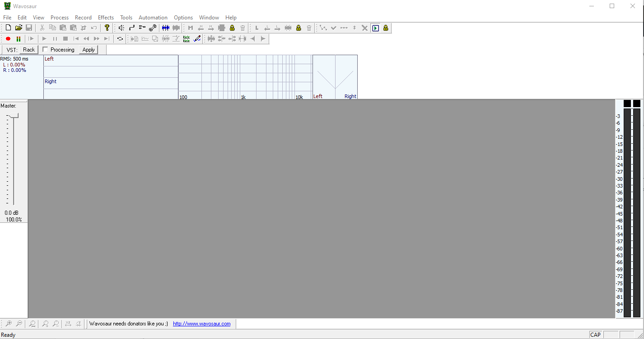644x339 pixels.
Task: Click the gray X icon in automation toolbar
Action: click(x=365, y=28)
